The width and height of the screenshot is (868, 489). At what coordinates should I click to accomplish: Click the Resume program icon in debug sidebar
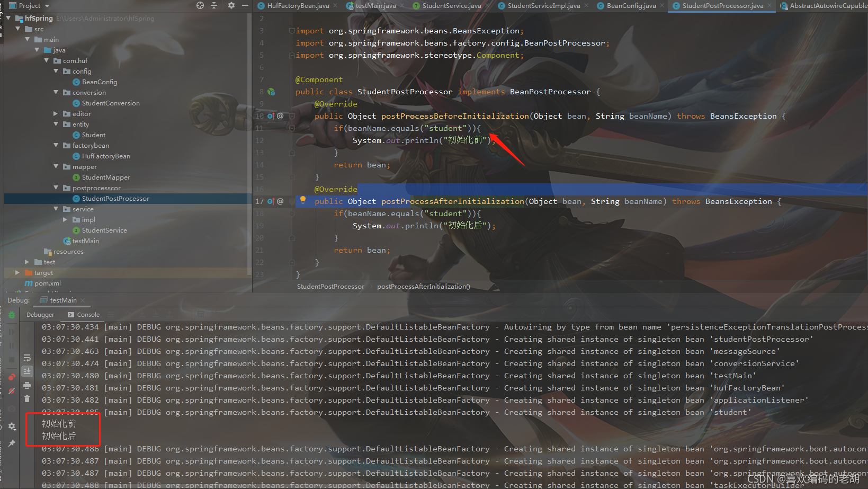point(12,332)
